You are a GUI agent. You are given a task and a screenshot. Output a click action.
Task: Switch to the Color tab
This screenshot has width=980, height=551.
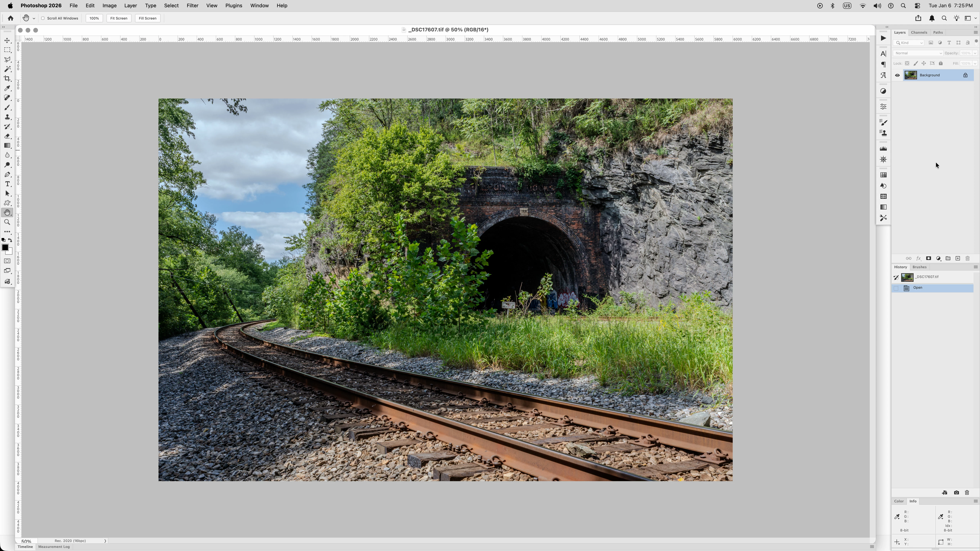tap(899, 502)
